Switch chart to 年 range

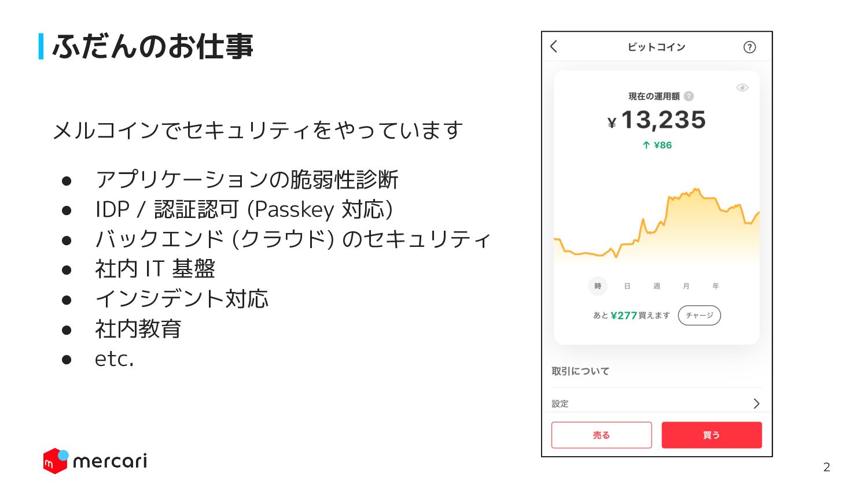coord(716,286)
